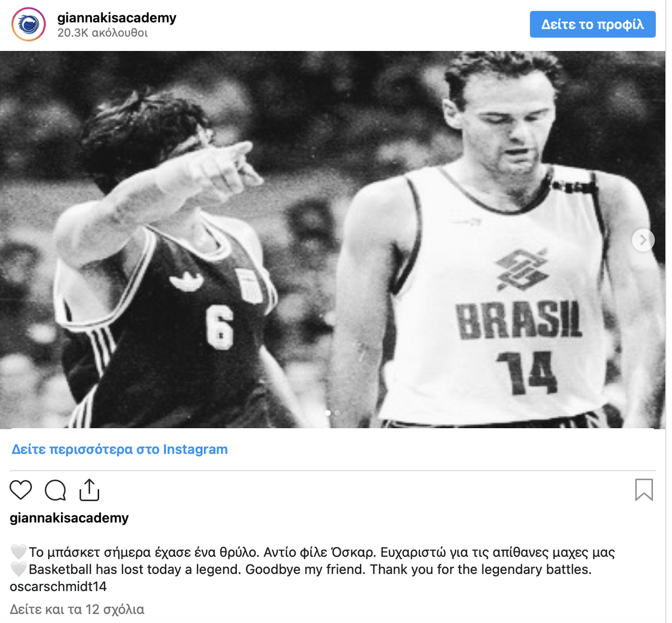
Task: Open giannakisacademy profile avatar
Action: [29, 24]
